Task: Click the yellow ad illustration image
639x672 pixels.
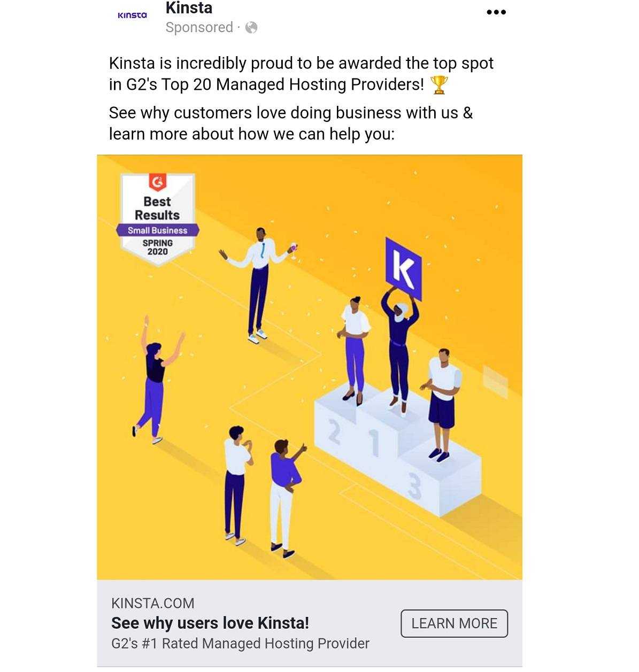Action: click(310, 367)
